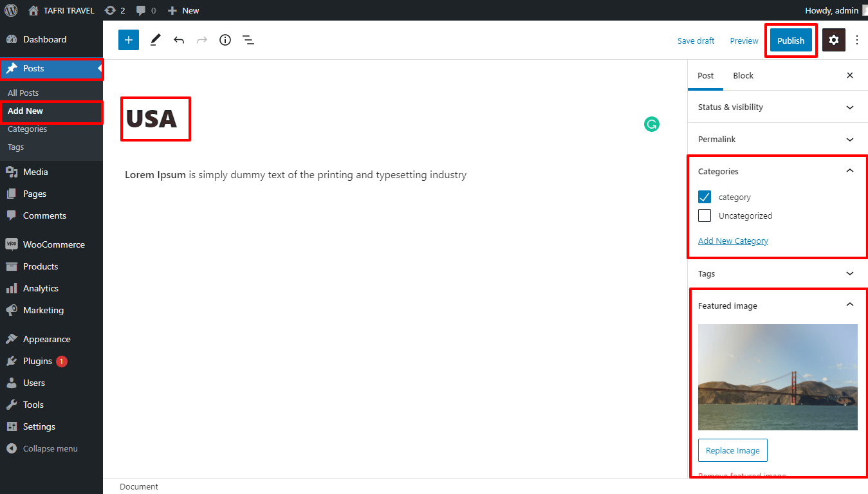Open the List view outline icon
868x494 pixels.
pos(248,40)
